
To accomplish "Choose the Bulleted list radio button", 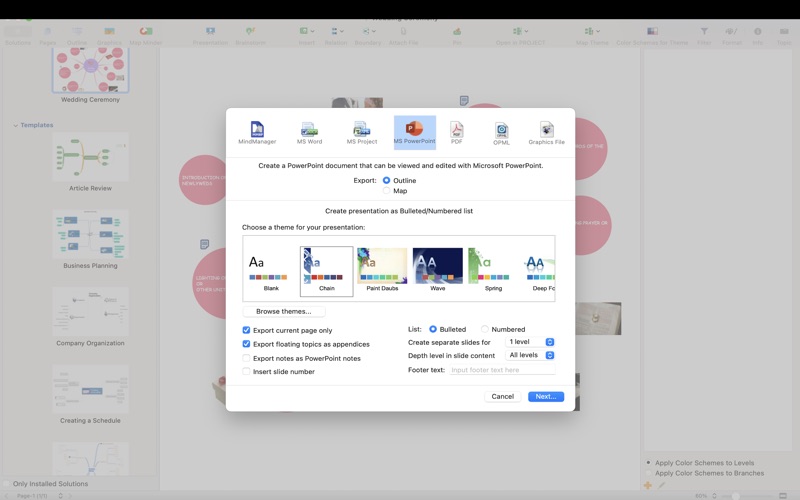I will pyautogui.click(x=433, y=329).
